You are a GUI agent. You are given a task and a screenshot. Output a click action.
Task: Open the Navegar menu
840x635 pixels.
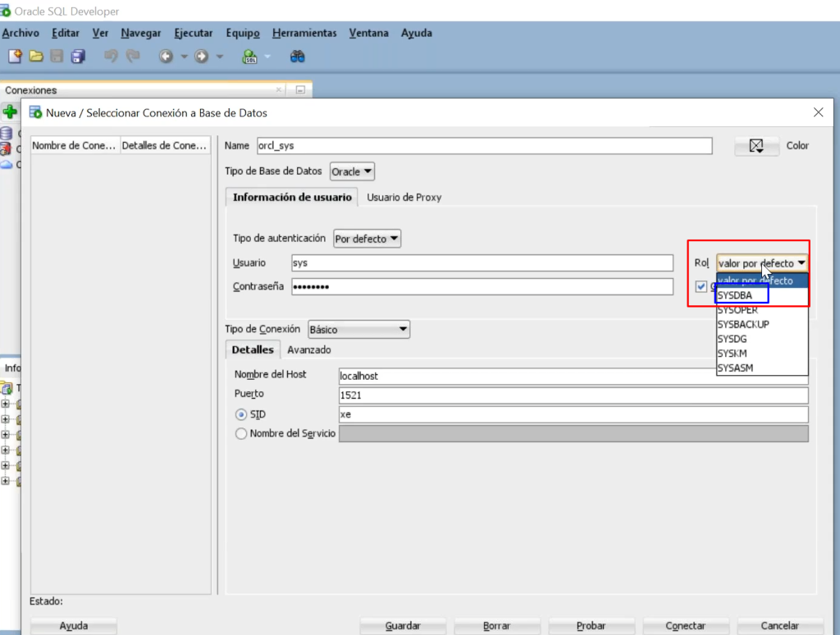pyautogui.click(x=141, y=33)
